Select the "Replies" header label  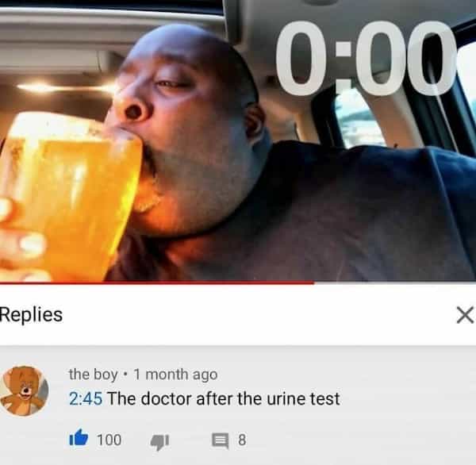pos(31,314)
